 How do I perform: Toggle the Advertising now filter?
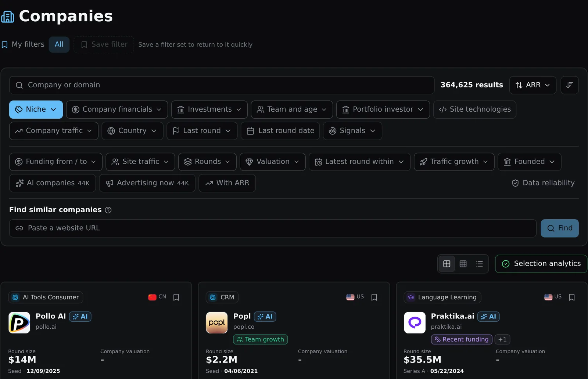[147, 183]
